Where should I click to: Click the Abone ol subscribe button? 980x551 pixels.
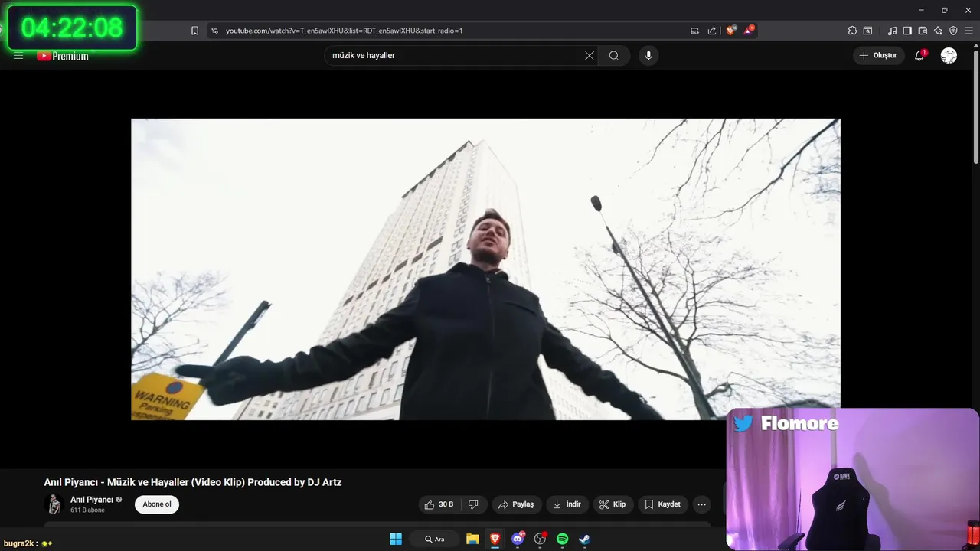point(157,504)
